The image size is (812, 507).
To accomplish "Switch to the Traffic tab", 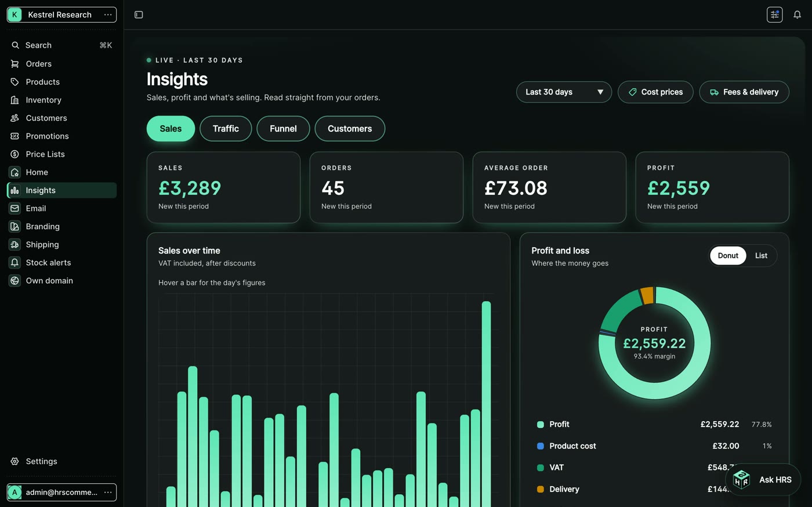I will click(x=226, y=129).
